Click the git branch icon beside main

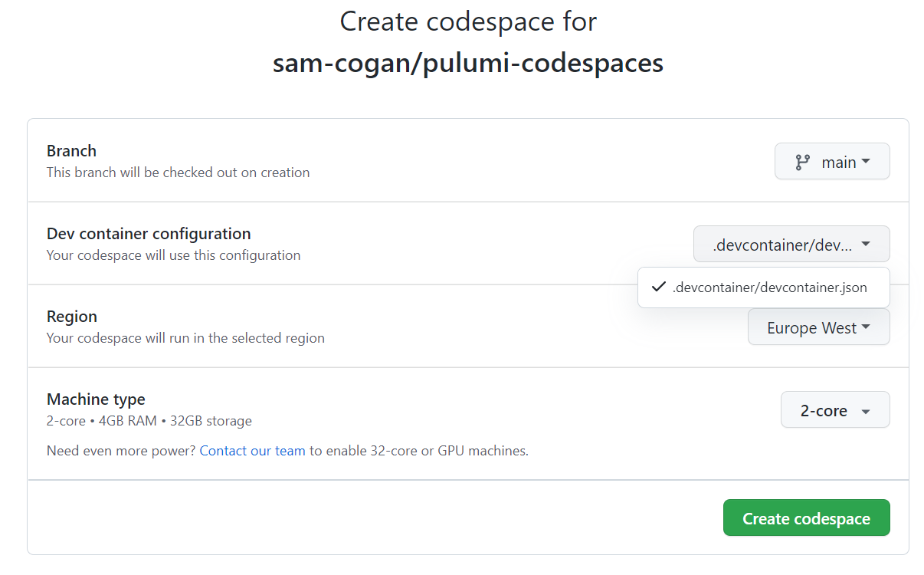point(802,163)
